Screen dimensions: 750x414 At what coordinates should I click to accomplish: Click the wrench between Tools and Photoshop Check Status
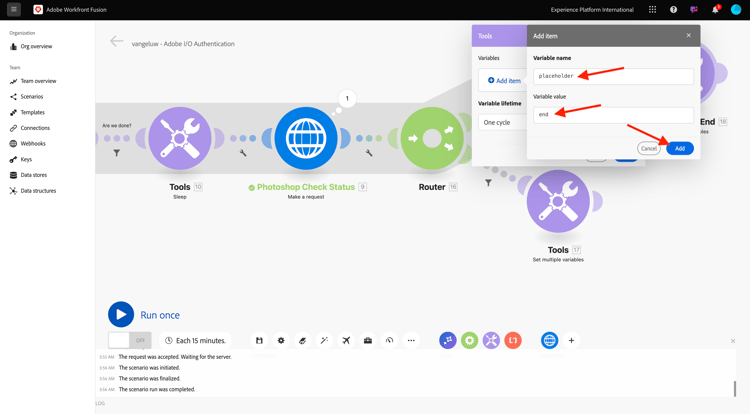coord(243,153)
